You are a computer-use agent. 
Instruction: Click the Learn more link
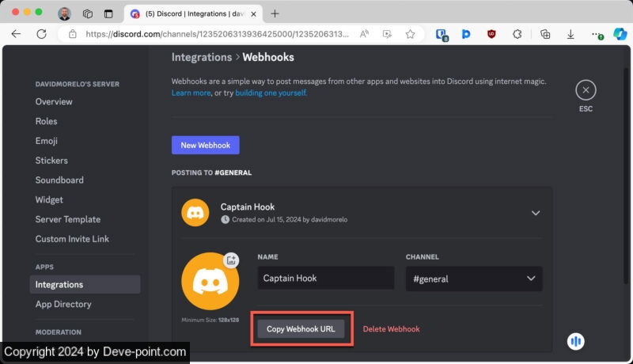(191, 93)
